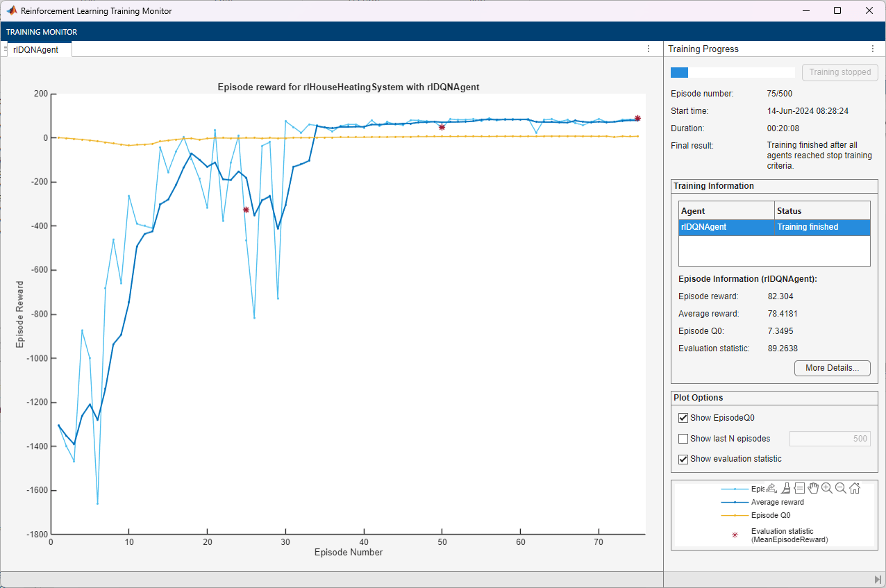Select the rlDQNAgent row in agent table
The height and width of the screenshot is (588, 886).
[774, 227]
